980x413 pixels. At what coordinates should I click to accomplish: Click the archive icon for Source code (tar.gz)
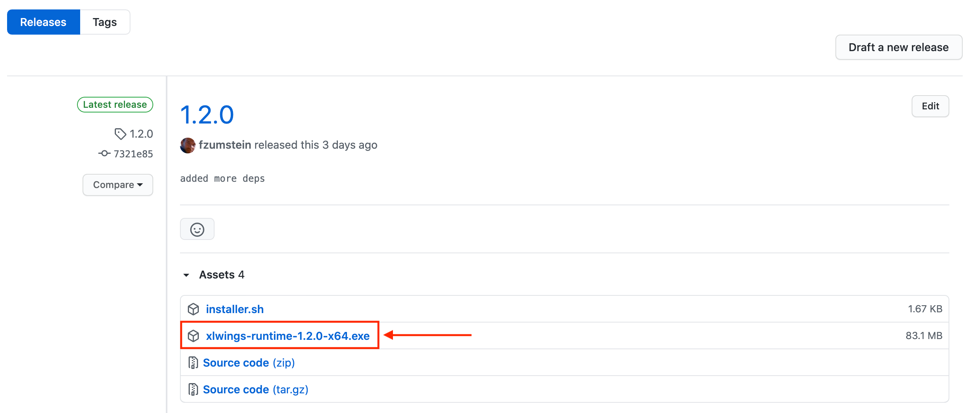click(193, 389)
